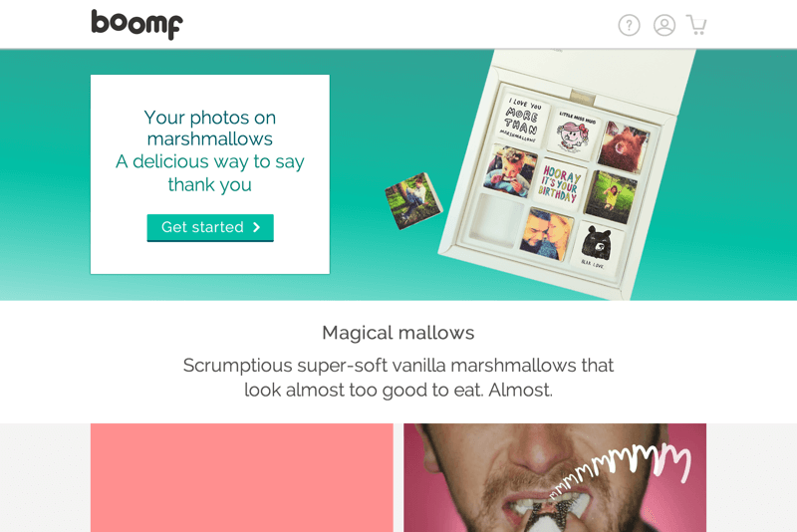
Task: Click the Get started button
Action: pyautogui.click(x=210, y=227)
